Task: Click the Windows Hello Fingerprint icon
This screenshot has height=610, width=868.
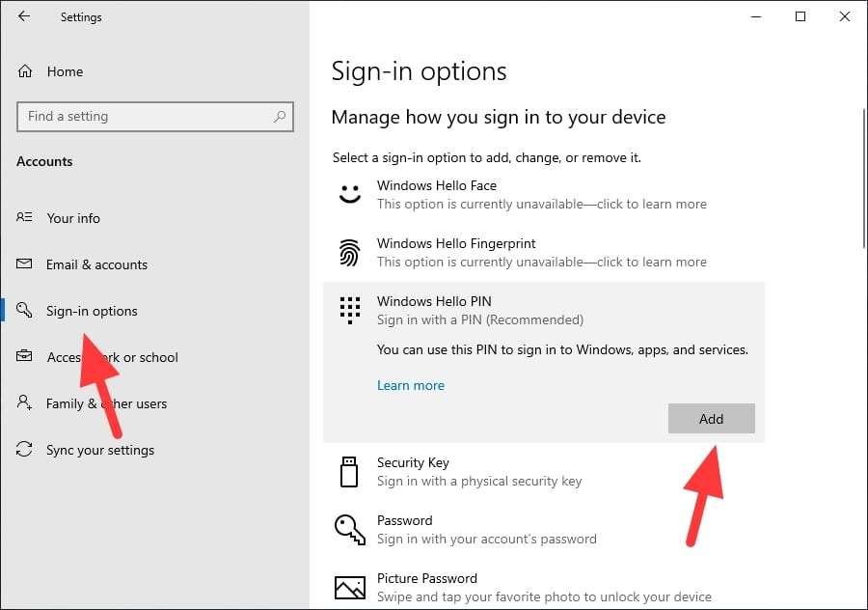Action: [x=349, y=252]
